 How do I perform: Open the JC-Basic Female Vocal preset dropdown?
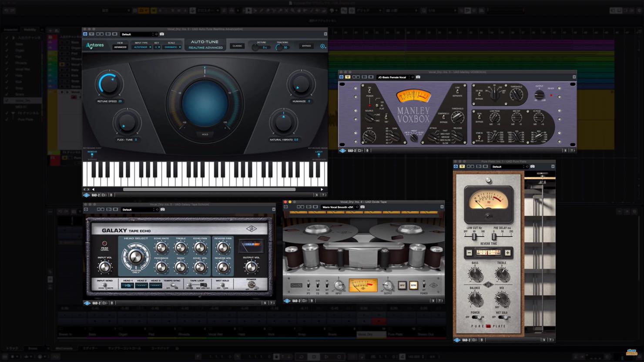click(396, 77)
